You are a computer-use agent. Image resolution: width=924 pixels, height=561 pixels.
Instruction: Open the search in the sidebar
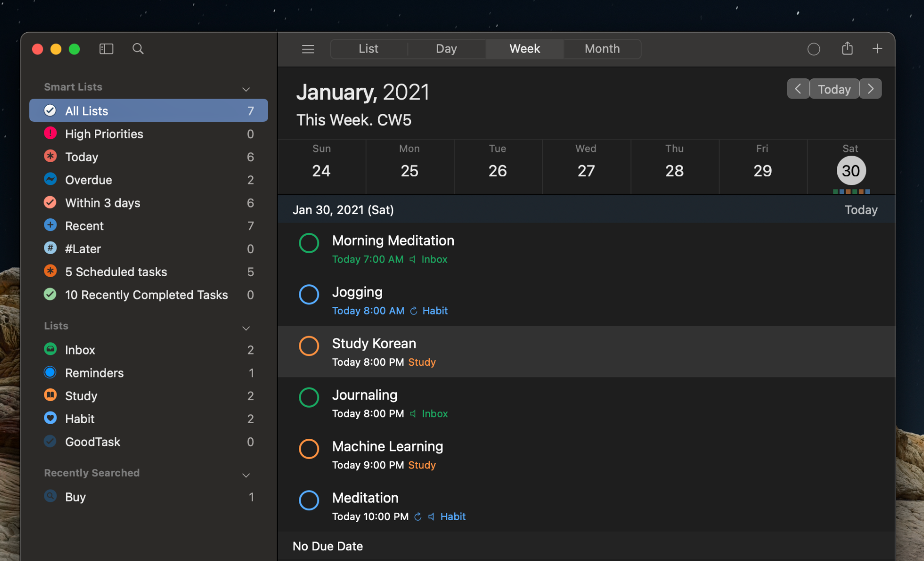point(138,49)
